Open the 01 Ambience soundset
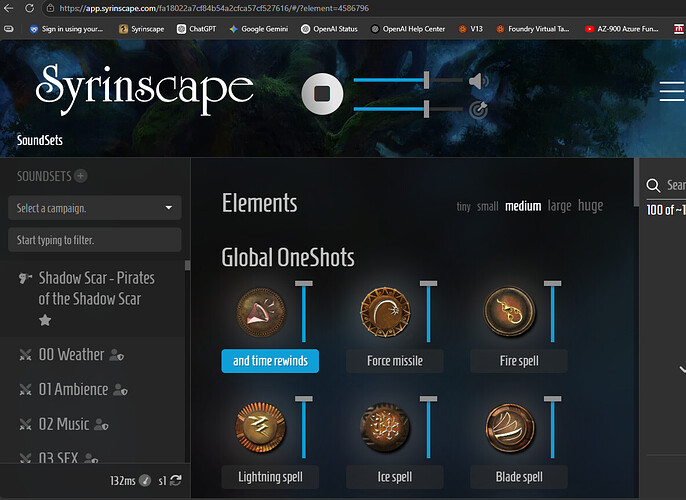 coord(73,389)
